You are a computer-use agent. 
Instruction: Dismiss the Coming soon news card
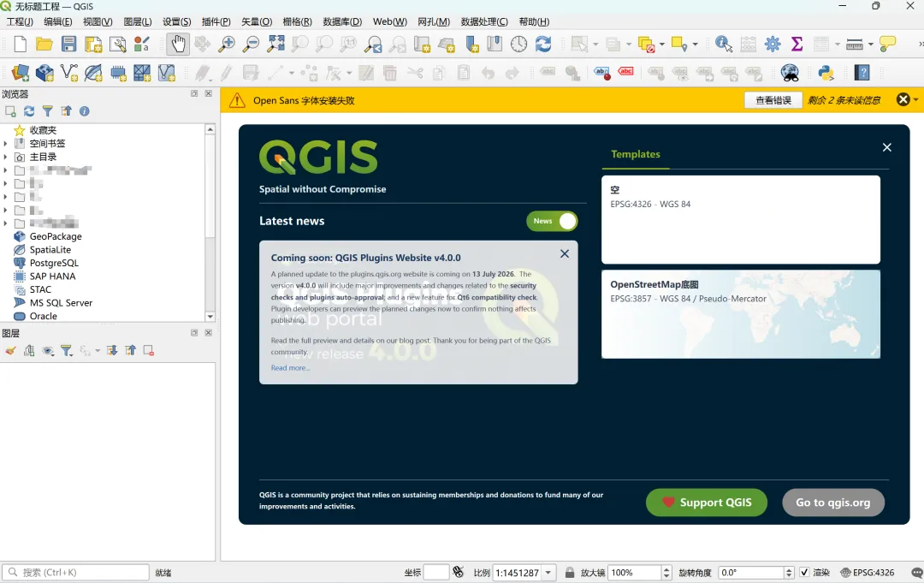click(565, 253)
